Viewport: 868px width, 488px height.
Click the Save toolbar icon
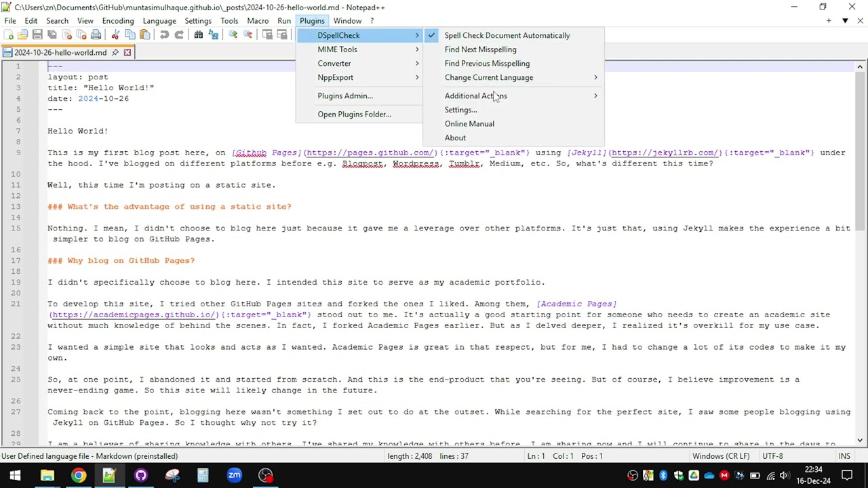click(x=37, y=35)
